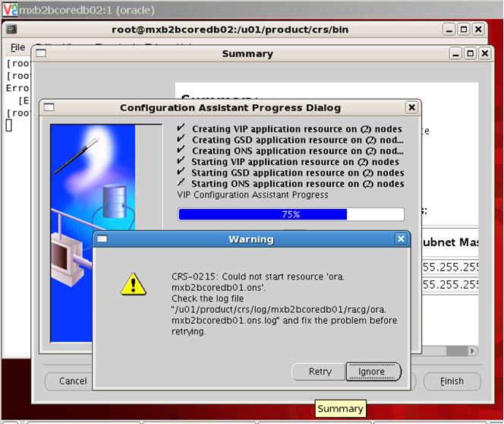
Task: Click checkmark beside Creating ONS application resource
Action: pyautogui.click(x=181, y=150)
